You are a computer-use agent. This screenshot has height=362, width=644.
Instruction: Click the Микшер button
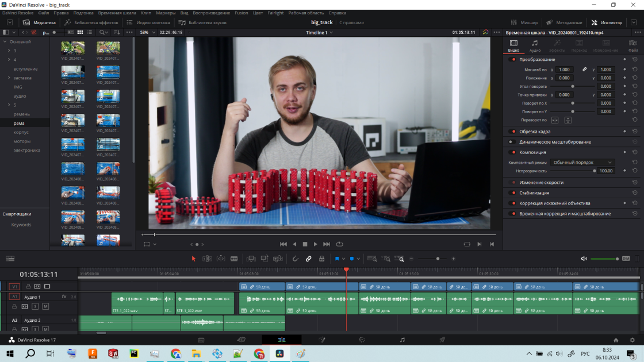tap(524, 22)
